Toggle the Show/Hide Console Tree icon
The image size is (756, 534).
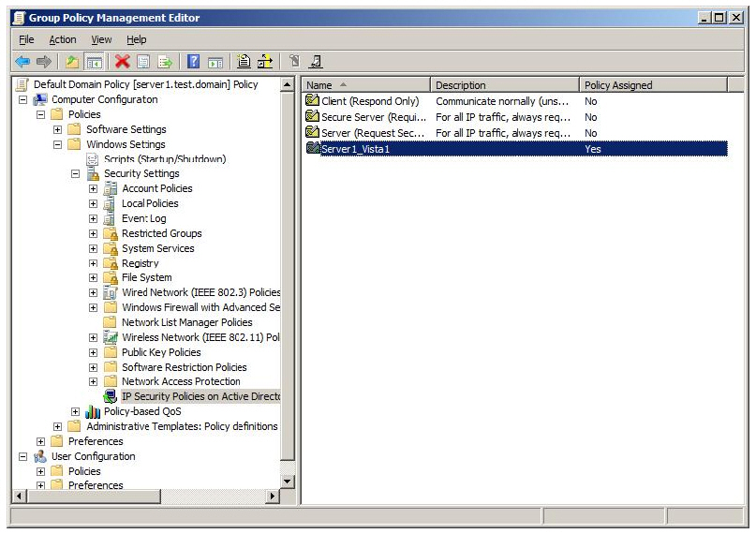click(94, 61)
